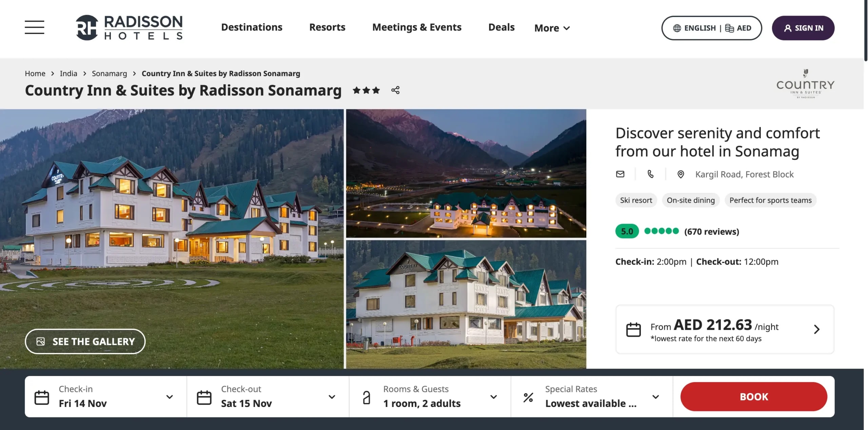Open the 670 reviews link
Screen dimensions: 868x430
pyautogui.click(x=711, y=231)
